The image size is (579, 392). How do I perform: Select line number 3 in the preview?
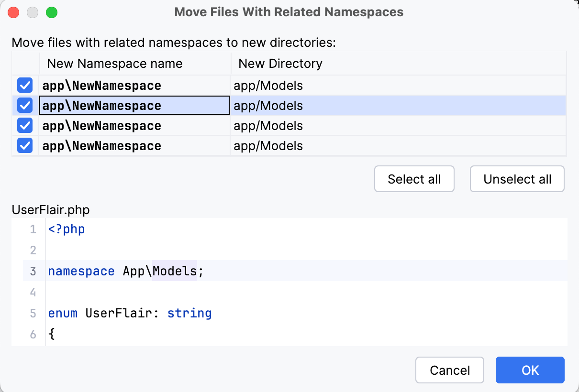coord(33,271)
